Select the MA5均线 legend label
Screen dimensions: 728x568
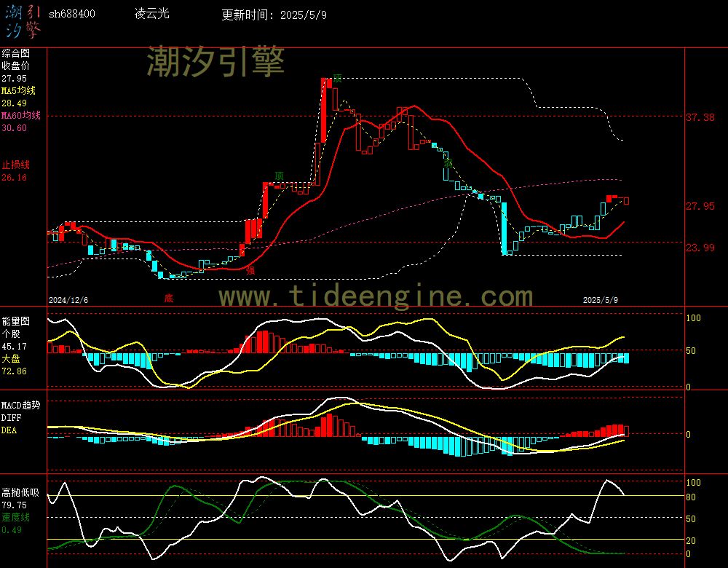tap(19, 90)
